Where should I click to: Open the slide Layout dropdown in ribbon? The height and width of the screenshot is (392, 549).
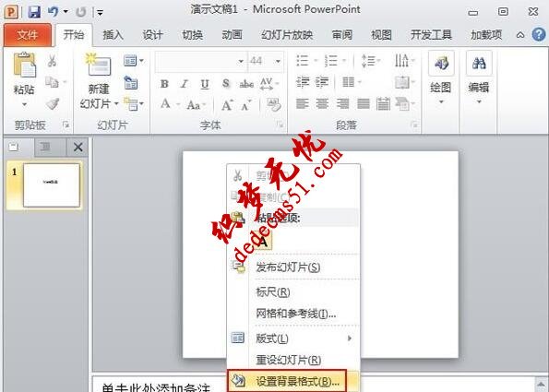tap(134, 61)
